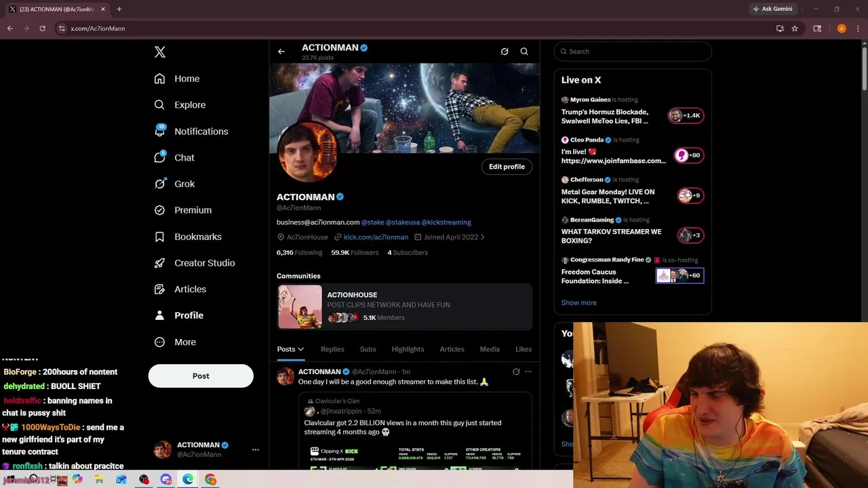Click the @stakeusa mention link
This screenshot has height=488, width=868.
tap(403, 222)
